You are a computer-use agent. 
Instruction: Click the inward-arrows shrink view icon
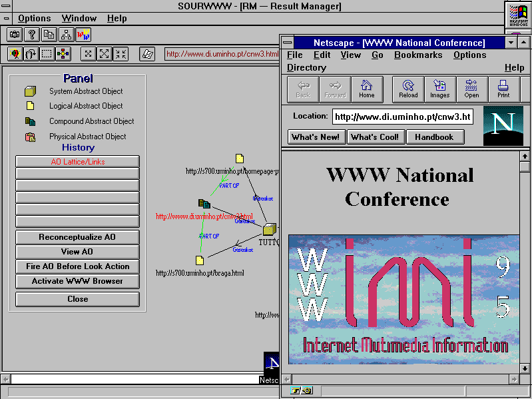click(121, 54)
